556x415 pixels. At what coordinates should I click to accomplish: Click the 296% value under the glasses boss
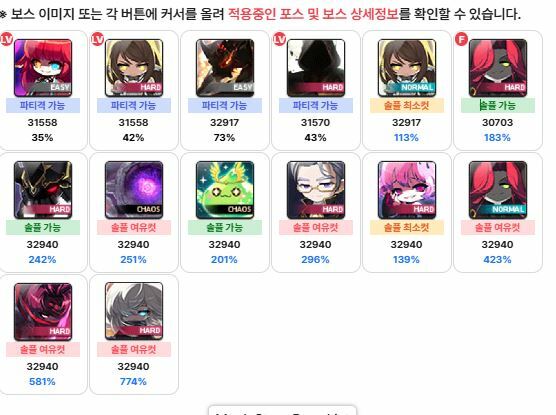tap(316, 260)
